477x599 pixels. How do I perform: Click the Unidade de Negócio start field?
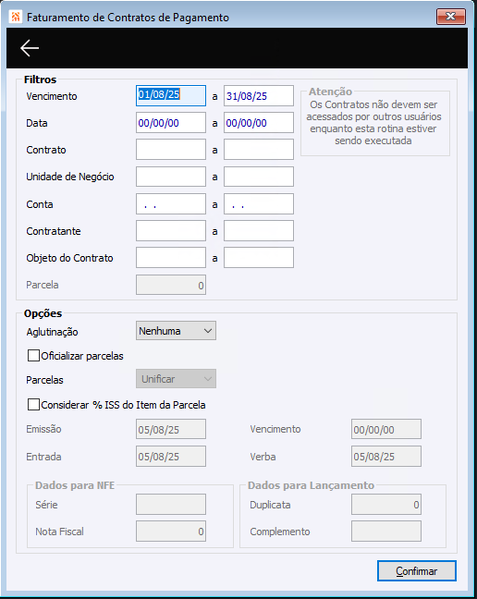point(171,176)
